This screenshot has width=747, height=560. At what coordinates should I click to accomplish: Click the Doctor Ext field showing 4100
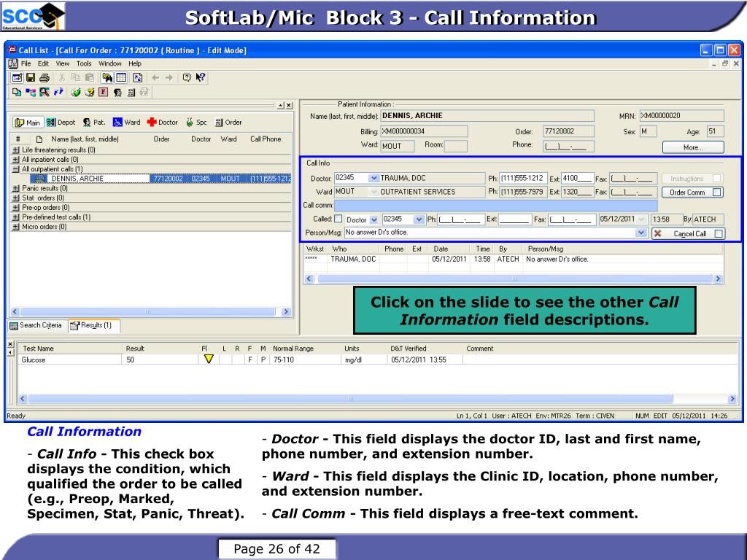pos(578,179)
